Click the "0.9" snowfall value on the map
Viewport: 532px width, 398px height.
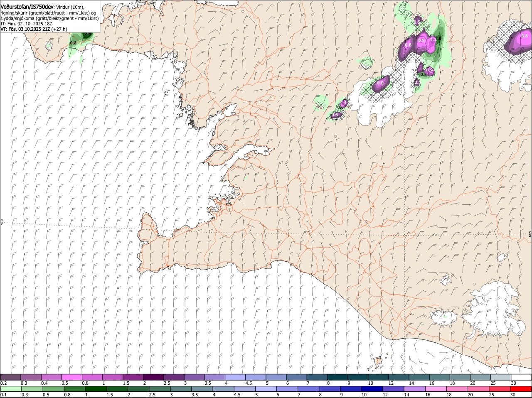(421, 41)
